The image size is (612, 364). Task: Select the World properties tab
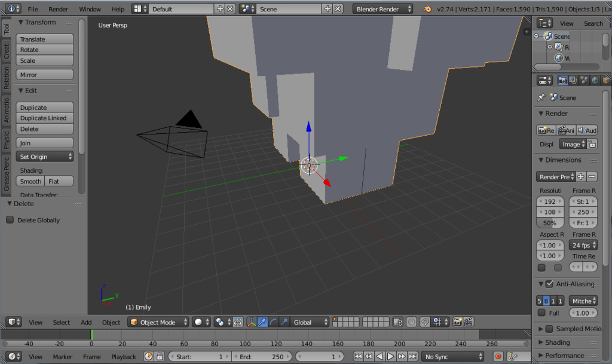tap(595, 80)
